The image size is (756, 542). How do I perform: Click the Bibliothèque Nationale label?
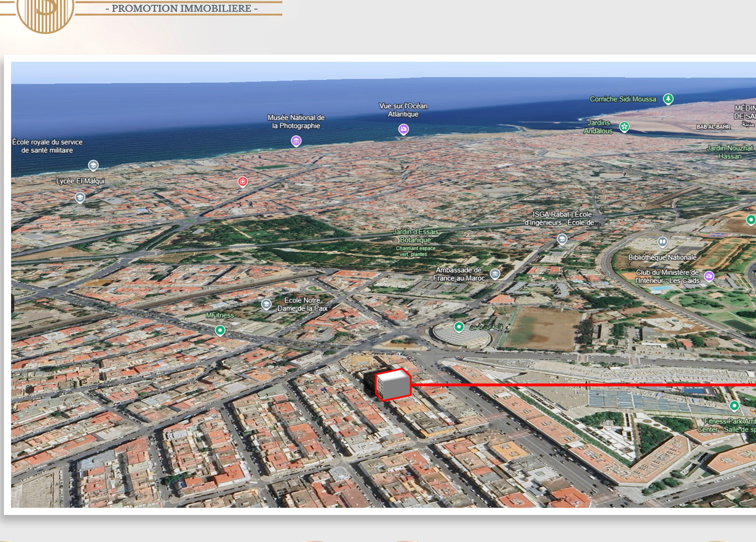tap(662, 258)
